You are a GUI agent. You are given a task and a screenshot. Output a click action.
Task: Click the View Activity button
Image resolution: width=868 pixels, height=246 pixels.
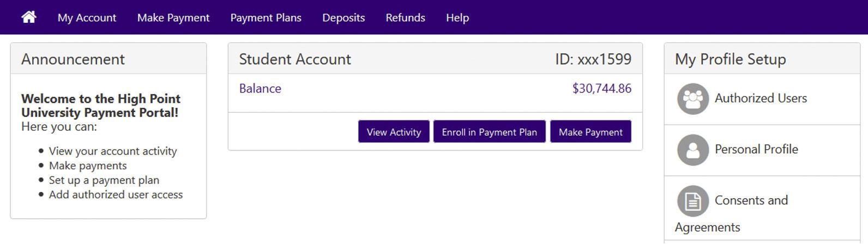(x=394, y=132)
